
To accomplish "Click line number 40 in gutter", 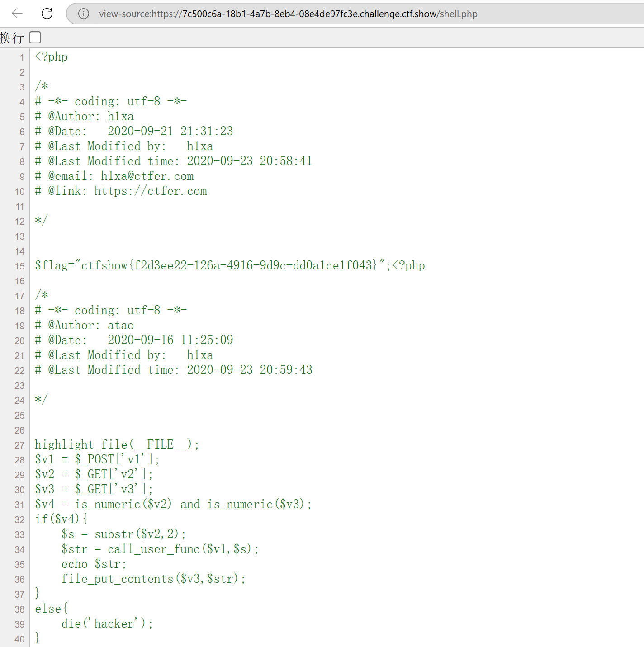I will tap(20, 639).
